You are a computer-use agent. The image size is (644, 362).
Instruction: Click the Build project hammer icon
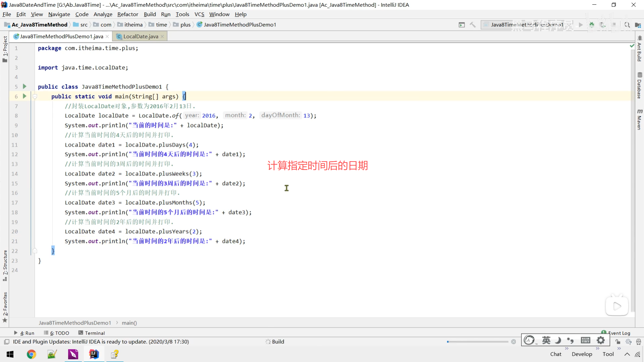click(x=473, y=25)
